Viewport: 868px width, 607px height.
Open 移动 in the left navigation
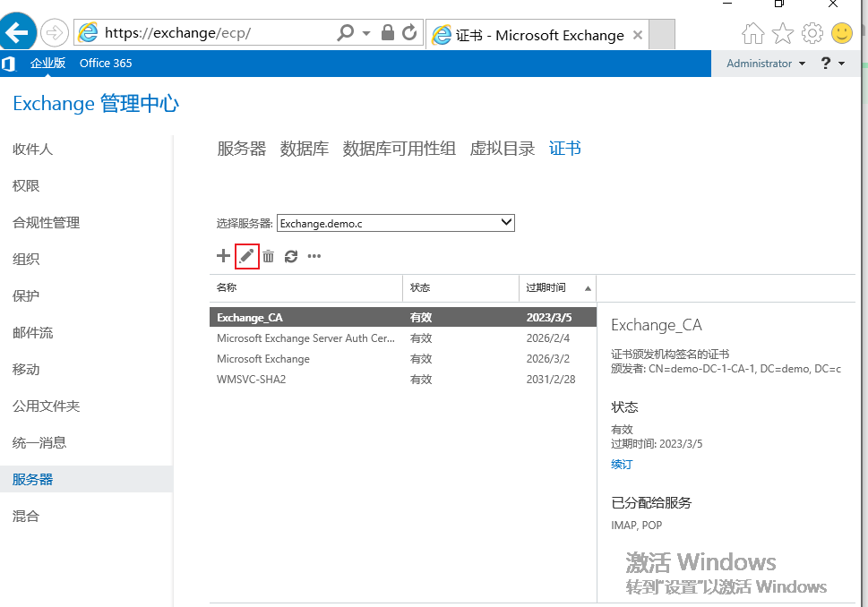tap(26, 369)
